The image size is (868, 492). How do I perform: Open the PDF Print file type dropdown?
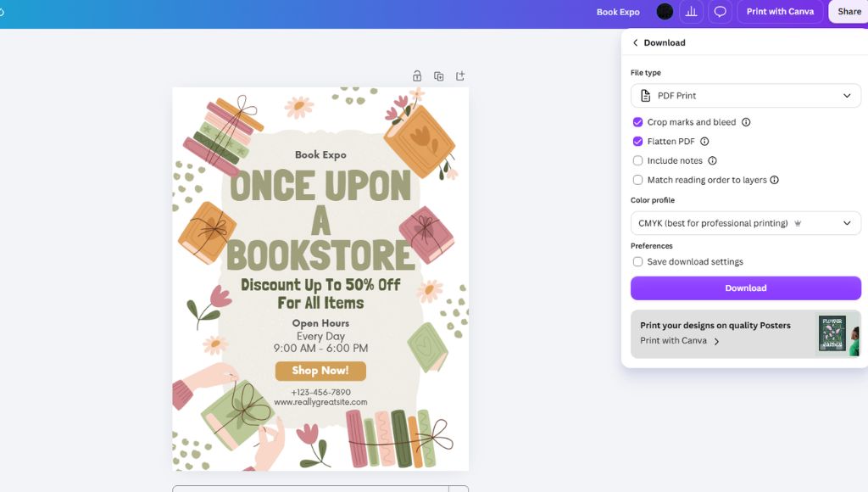coord(746,95)
